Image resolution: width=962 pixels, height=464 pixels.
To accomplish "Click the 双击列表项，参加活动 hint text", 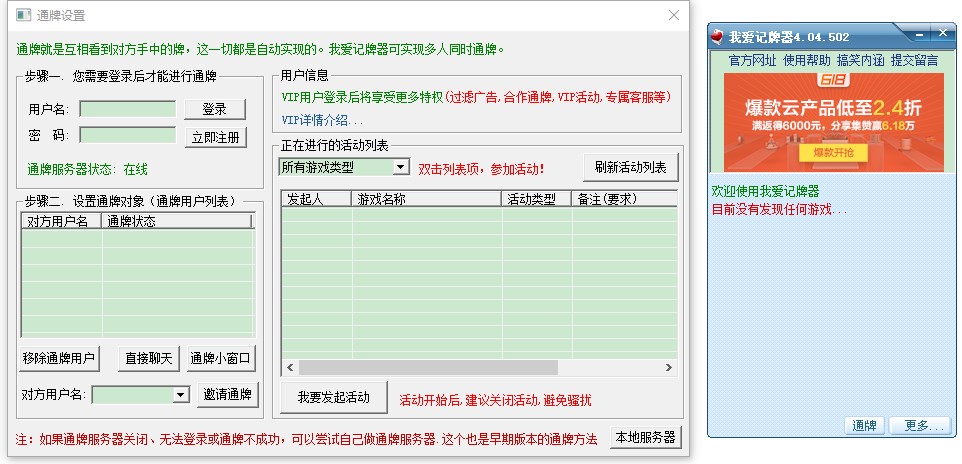I will point(481,169).
